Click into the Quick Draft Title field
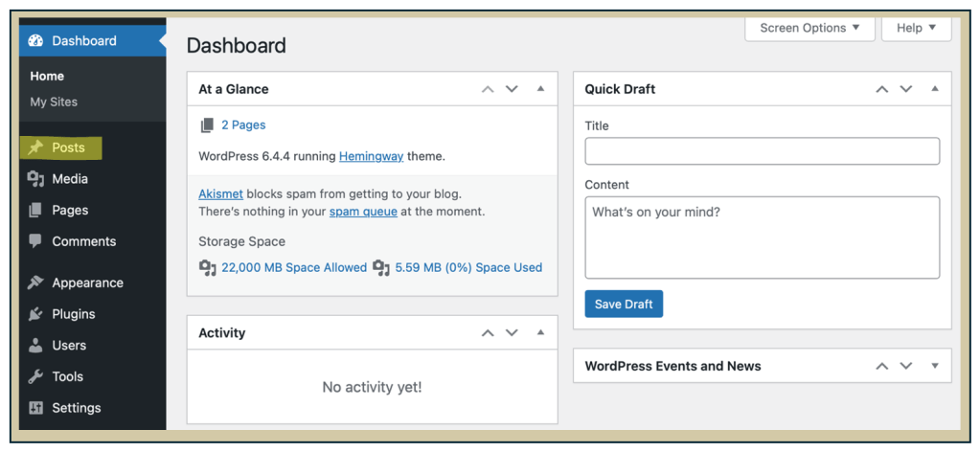This screenshot has width=980, height=452. (x=762, y=151)
